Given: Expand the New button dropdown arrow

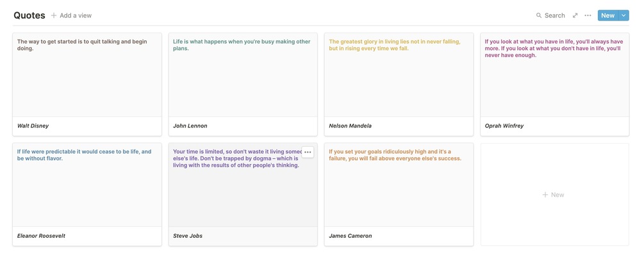Looking at the screenshot, I should point(624,15).
